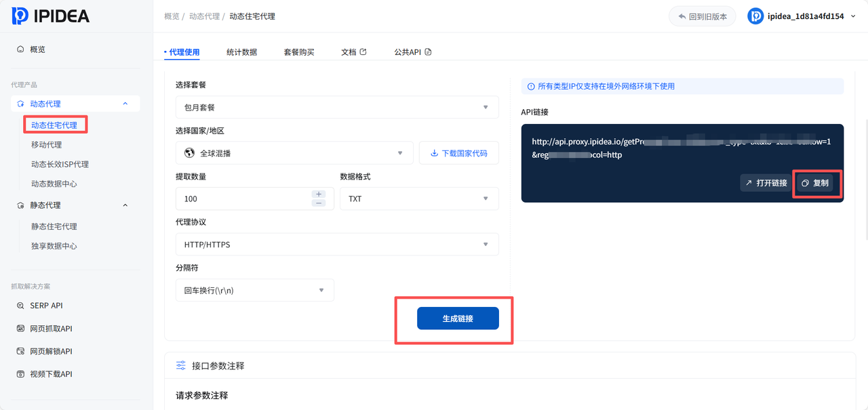Switch to the 代理使用 tab
The height and width of the screenshot is (410, 868).
click(184, 52)
